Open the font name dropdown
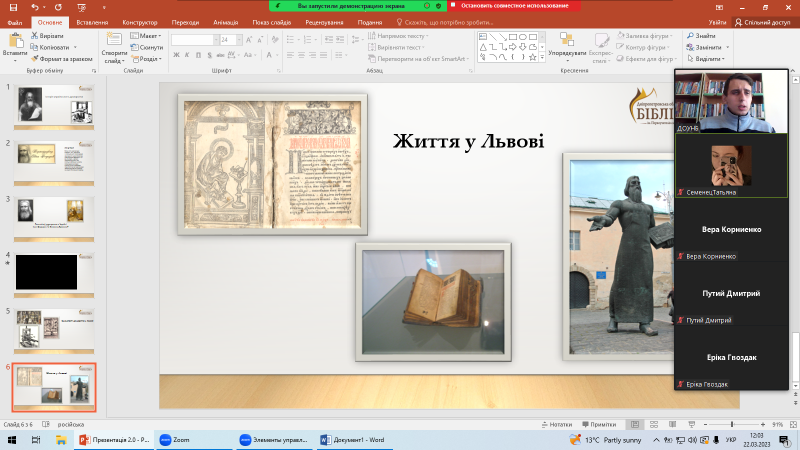This screenshot has width=800, height=450. (x=216, y=40)
